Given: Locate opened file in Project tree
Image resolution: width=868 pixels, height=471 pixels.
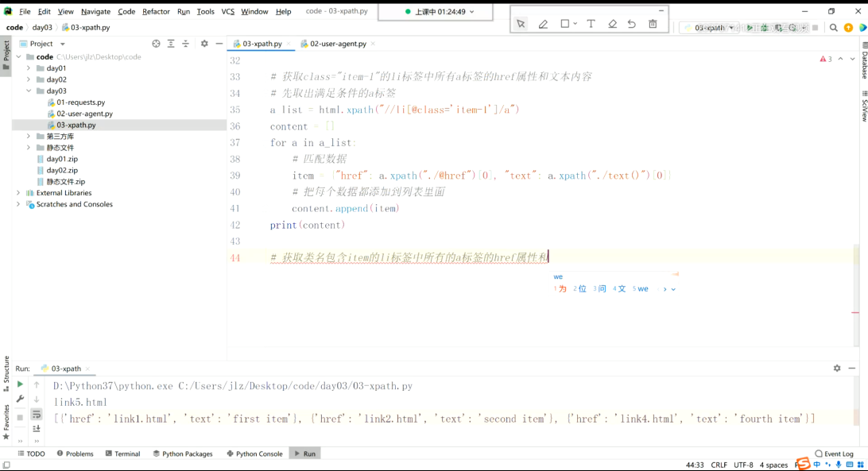Looking at the screenshot, I should (156, 44).
